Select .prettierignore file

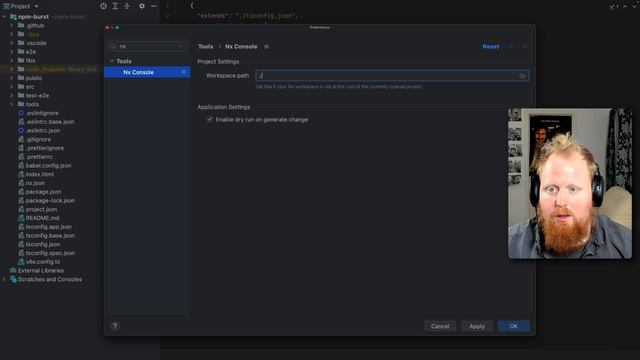(x=45, y=148)
